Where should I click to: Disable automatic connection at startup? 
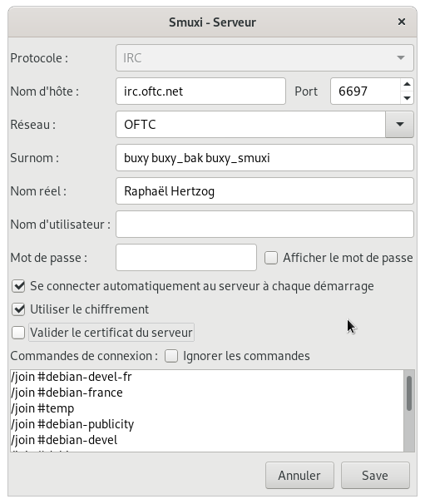18,286
